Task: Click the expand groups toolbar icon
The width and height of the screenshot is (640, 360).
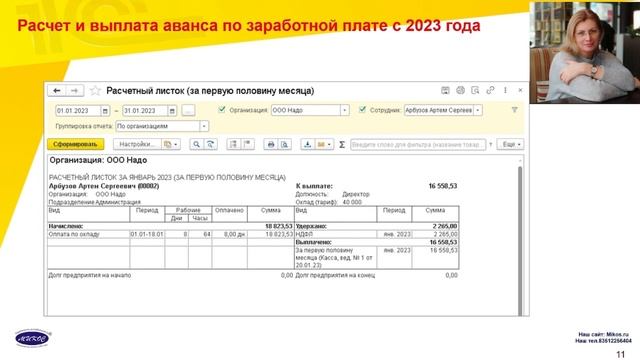Action: (233, 144)
